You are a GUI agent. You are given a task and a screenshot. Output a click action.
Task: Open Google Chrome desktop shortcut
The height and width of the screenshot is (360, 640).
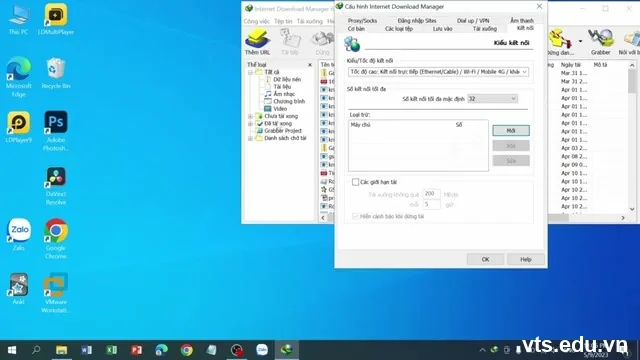[56, 239]
